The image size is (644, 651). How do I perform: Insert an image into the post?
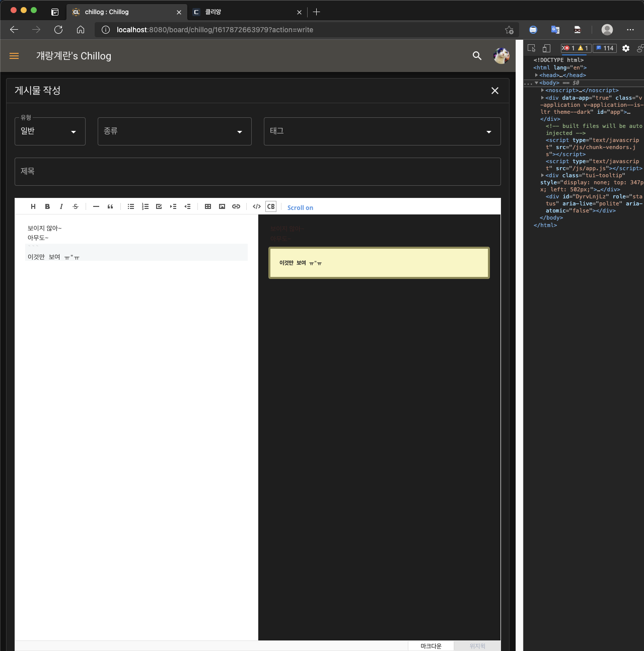(x=222, y=206)
